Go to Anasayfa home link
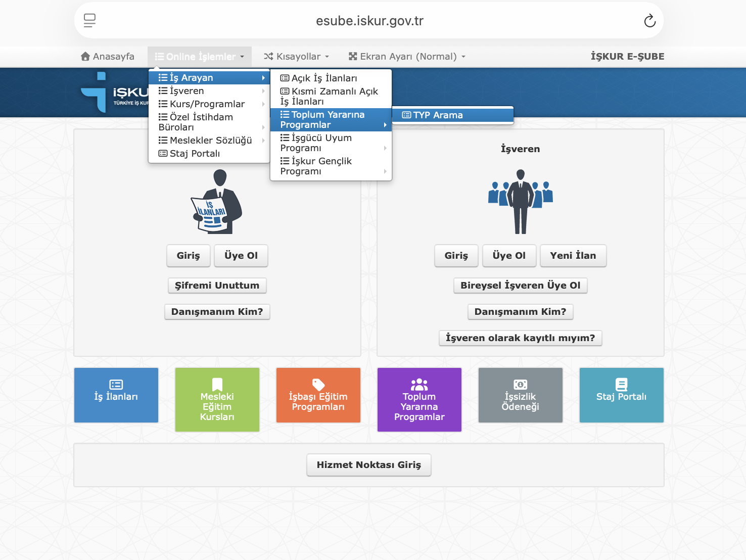 (x=108, y=57)
